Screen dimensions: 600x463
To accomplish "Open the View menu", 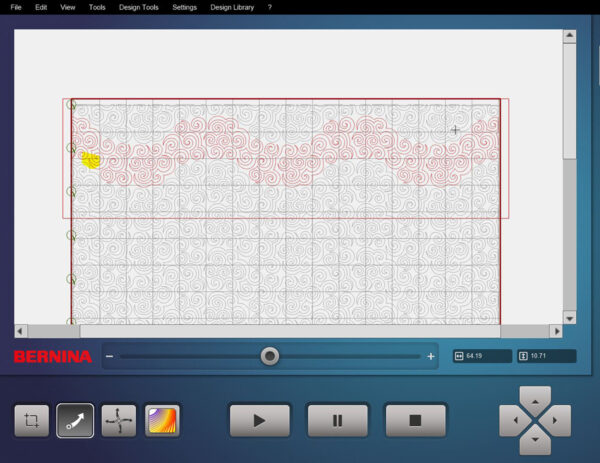I will point(67,7).
